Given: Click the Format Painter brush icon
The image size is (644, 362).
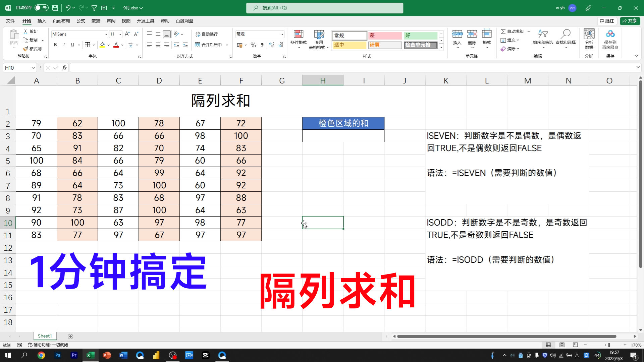Looking at the screenshot, I should click(26, 49).
